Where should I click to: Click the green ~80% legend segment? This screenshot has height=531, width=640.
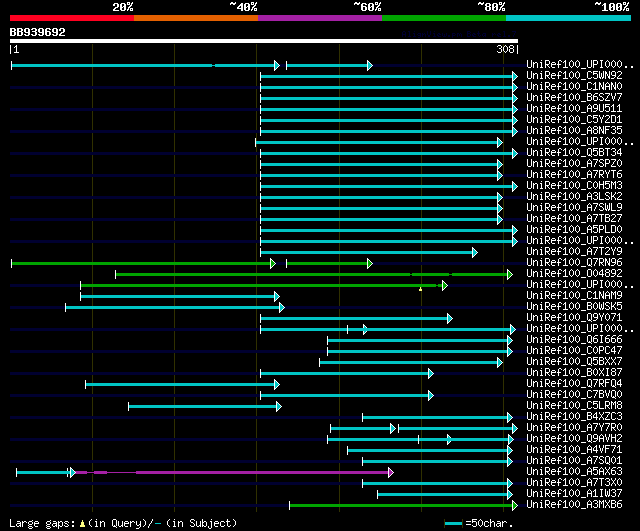(444, 18)
